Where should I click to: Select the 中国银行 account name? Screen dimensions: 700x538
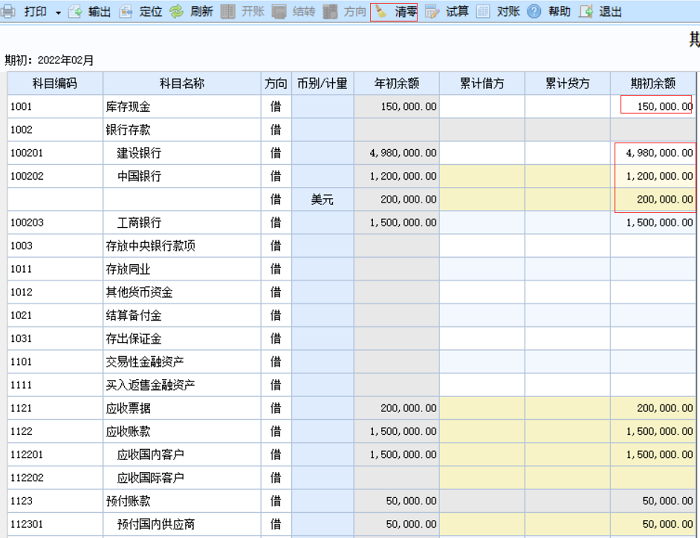182,176
